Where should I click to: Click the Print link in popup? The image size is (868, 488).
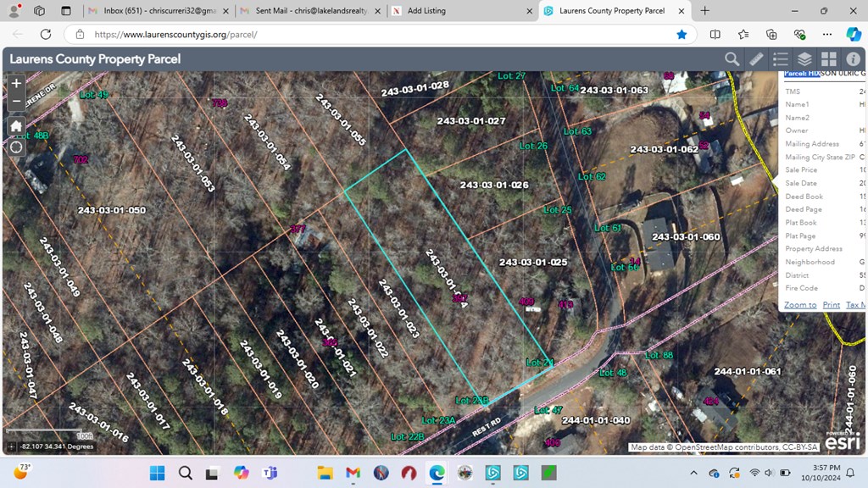pyautogui.click(x=831, y=305)
